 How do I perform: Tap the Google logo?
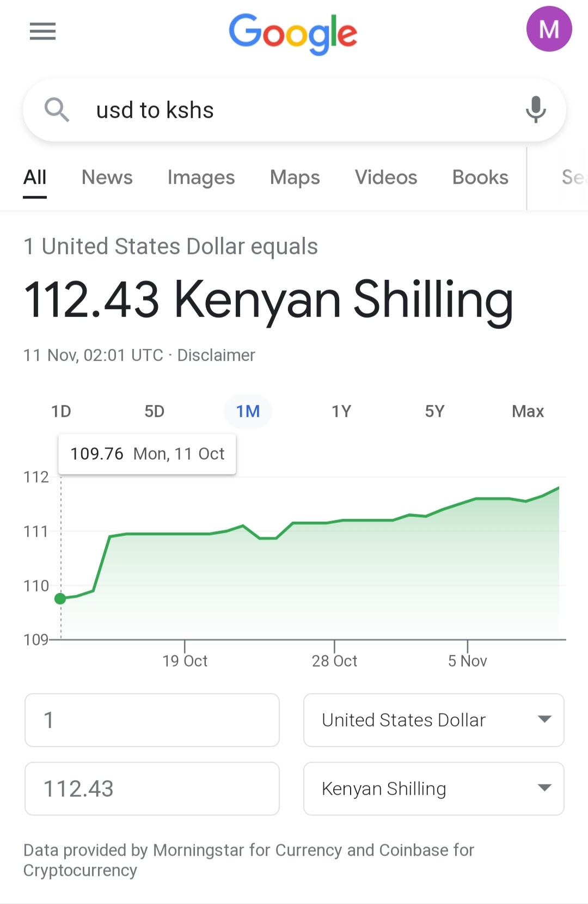click(293, 34)
